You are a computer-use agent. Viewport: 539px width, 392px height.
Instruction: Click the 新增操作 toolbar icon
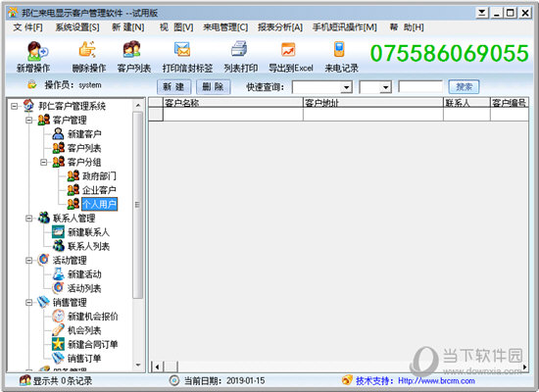[x=37, y=51]
